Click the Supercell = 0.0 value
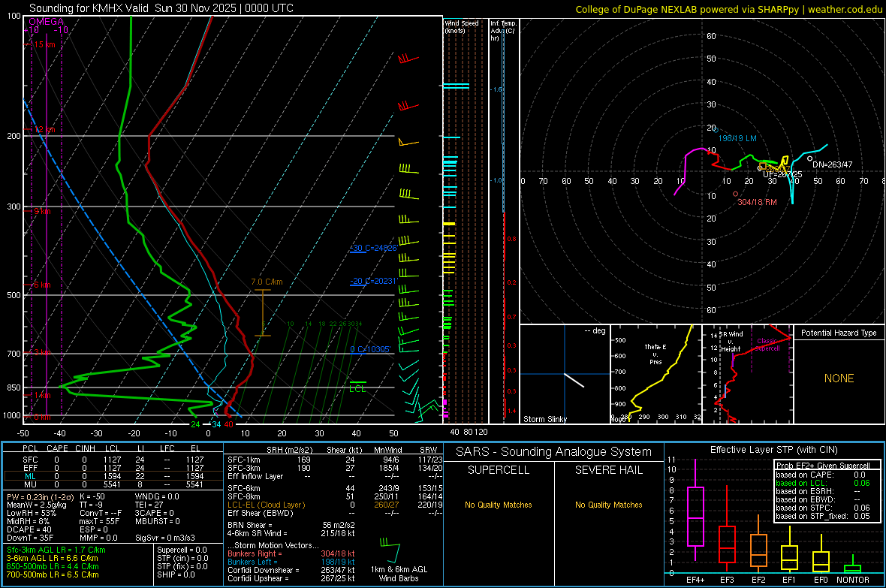The image size is (886, 588). 182,550
